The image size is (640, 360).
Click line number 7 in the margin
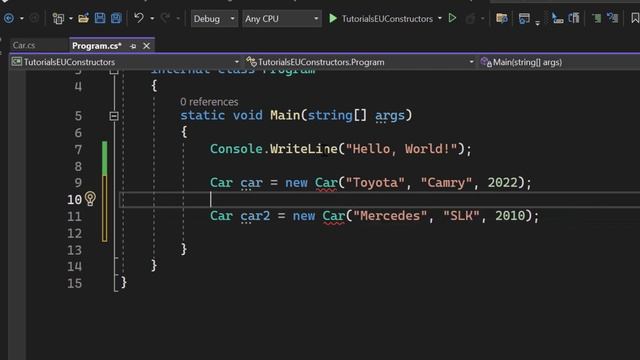(78, 150)
